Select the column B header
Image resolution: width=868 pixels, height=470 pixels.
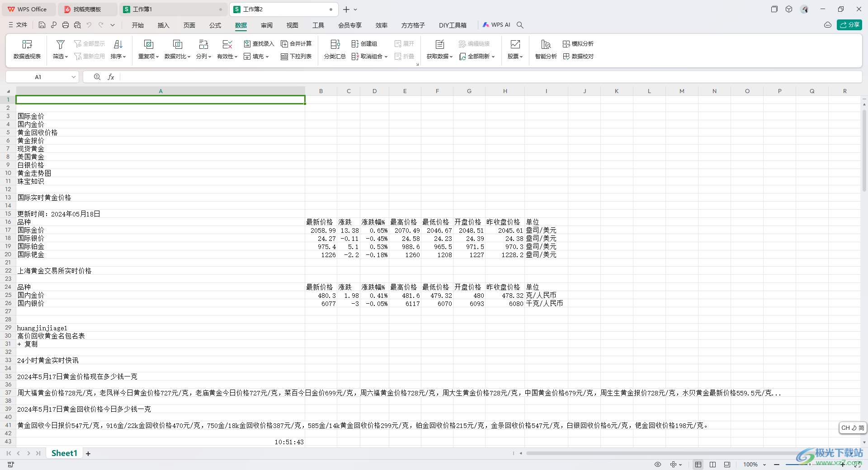(321, 91)
